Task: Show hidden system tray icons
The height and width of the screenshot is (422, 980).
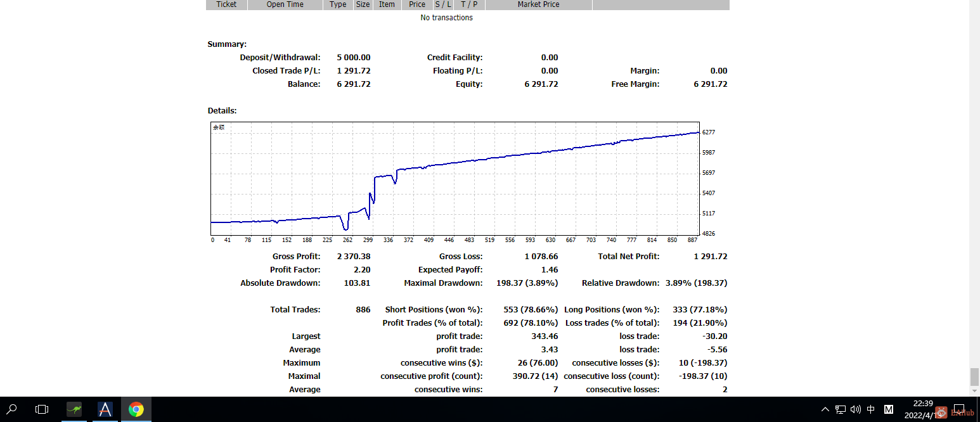Action: click(x=825, y=409)
